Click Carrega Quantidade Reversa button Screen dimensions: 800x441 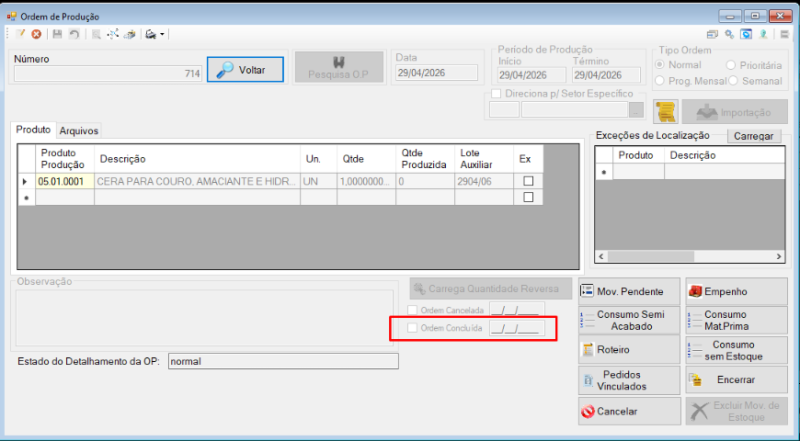click(491, 289)
